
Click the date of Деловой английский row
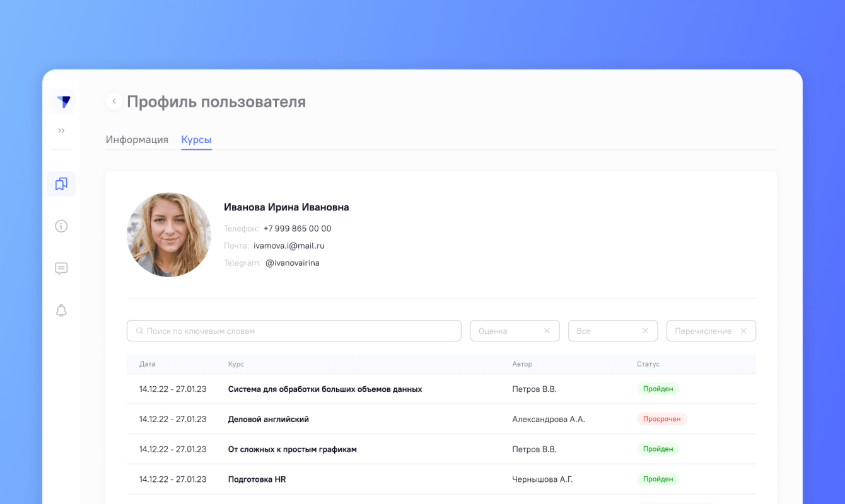tap(173, 419)
